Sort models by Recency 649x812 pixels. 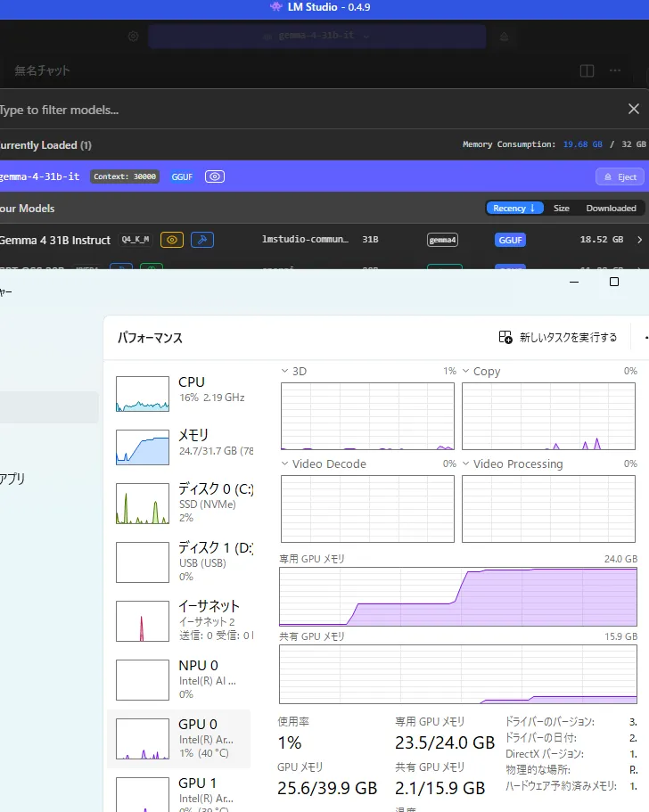(514, 208)
